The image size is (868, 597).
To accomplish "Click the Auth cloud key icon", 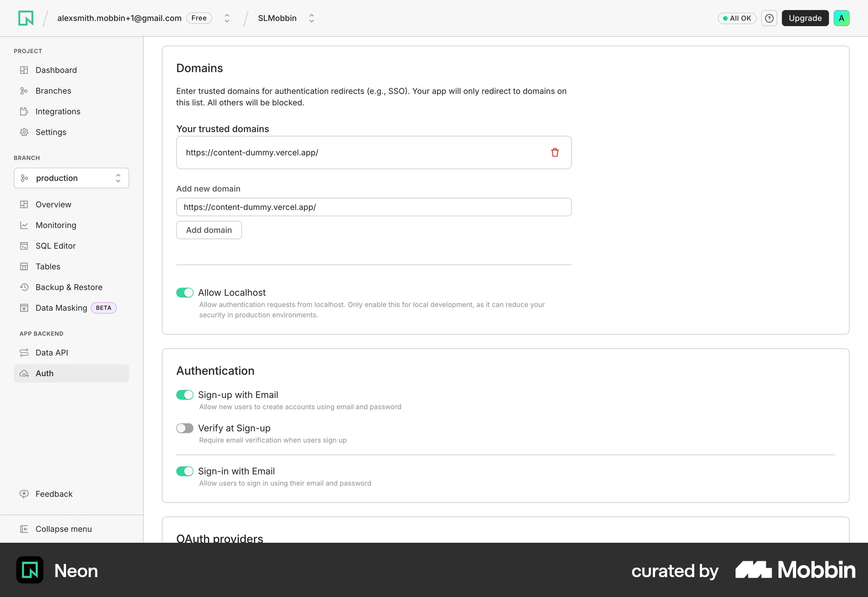I will tap(24, 374).
